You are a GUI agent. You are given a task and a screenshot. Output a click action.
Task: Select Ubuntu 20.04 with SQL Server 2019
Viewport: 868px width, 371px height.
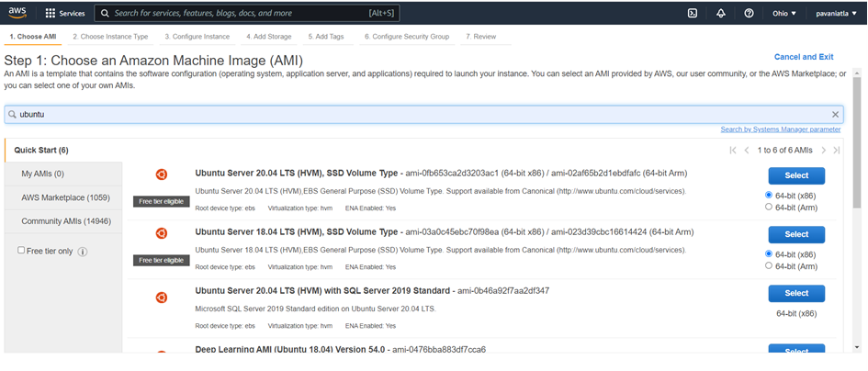pos(796,293)
